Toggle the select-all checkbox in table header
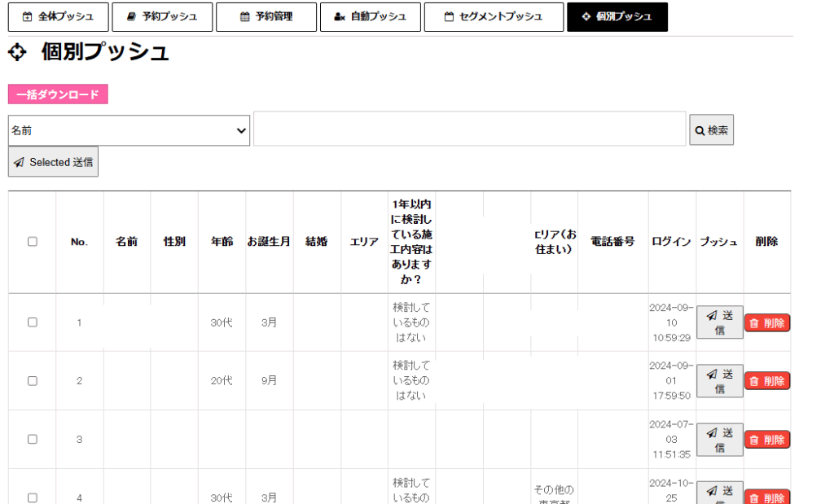The width and height of the screenshot is (834, 504). click(33, 242)
